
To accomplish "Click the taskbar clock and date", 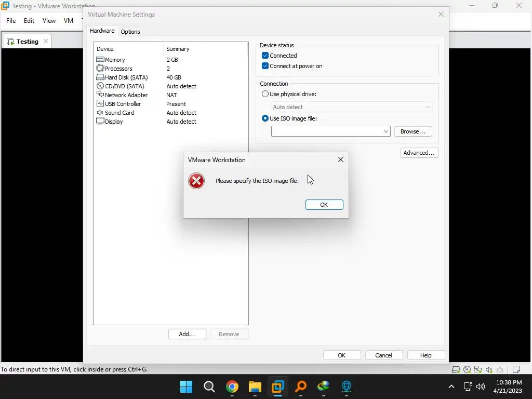I will (508, 387).
